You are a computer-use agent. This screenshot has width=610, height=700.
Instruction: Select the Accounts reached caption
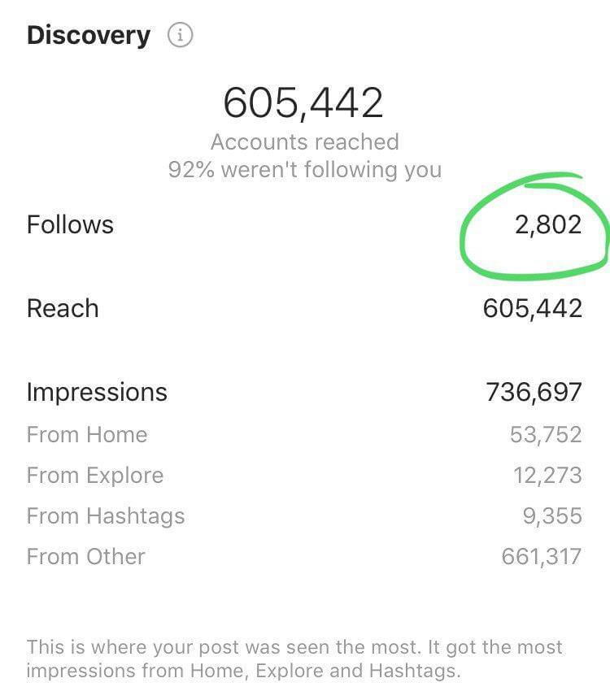coord(305,142)
